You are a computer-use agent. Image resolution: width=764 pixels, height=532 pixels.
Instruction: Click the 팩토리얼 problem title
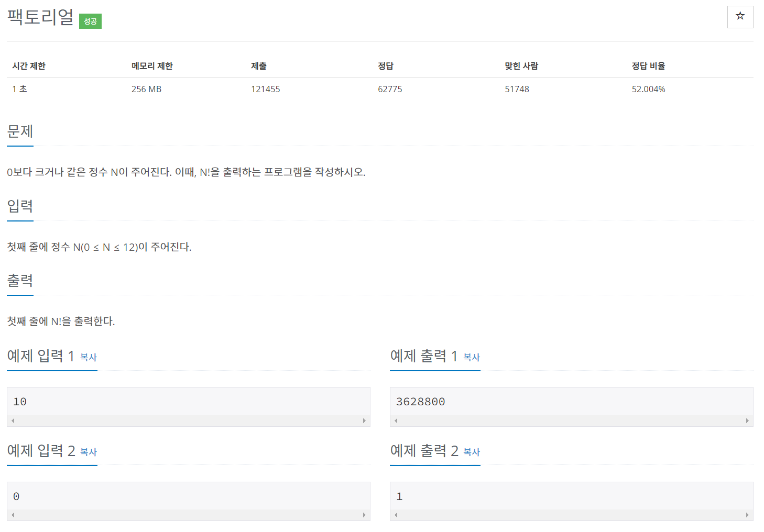click(x=40, y=17)
